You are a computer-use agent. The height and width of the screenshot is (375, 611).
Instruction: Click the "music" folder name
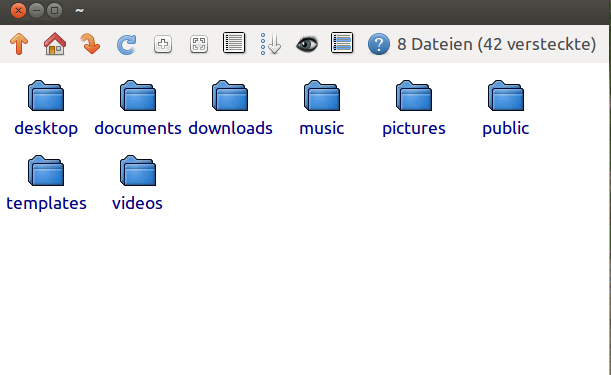[322, 128]
